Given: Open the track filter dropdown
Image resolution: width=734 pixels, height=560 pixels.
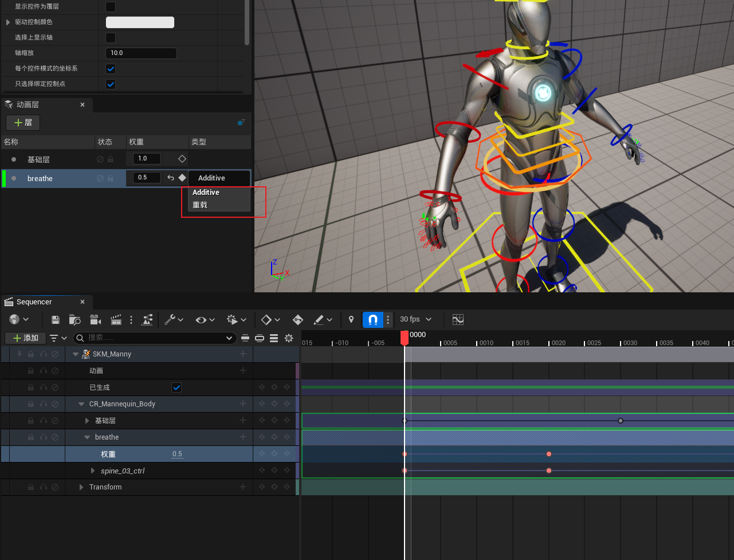Looking at the screenshot, I should [x=58, y=338].
